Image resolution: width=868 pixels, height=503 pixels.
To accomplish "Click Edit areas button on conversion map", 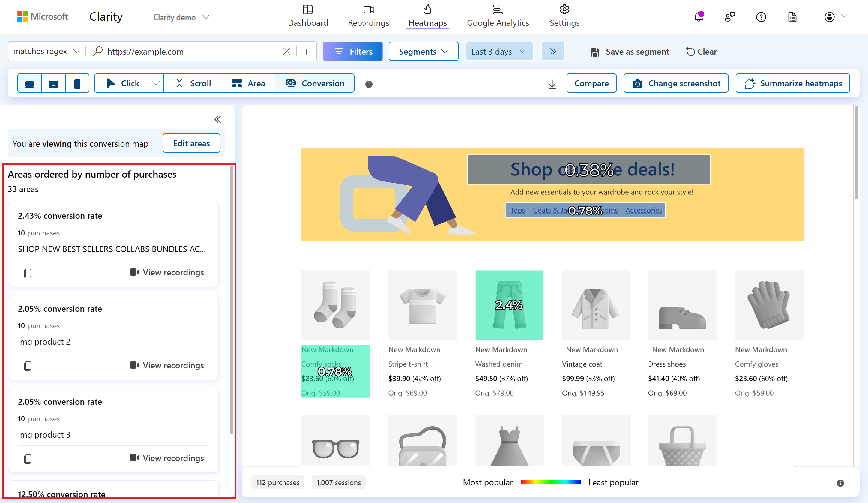I will [x=192, y=143].
